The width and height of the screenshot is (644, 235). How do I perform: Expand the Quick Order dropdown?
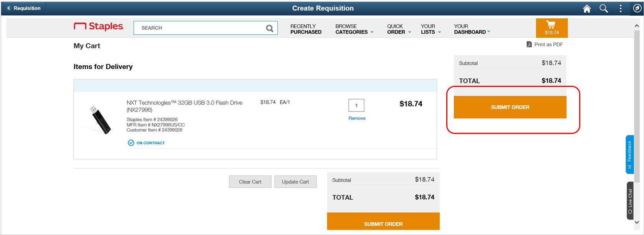click(x=399, y=29)
